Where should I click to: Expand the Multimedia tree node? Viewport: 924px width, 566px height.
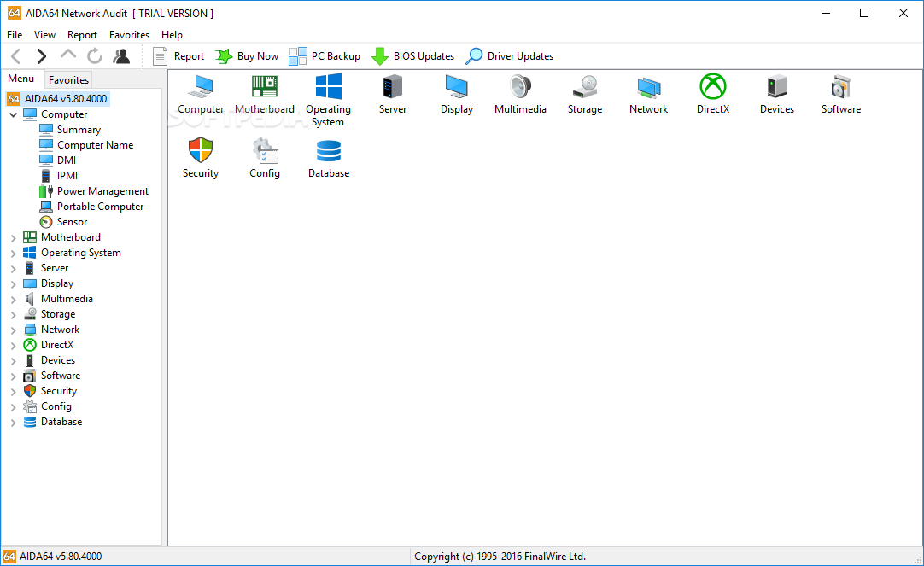(13, 299)
